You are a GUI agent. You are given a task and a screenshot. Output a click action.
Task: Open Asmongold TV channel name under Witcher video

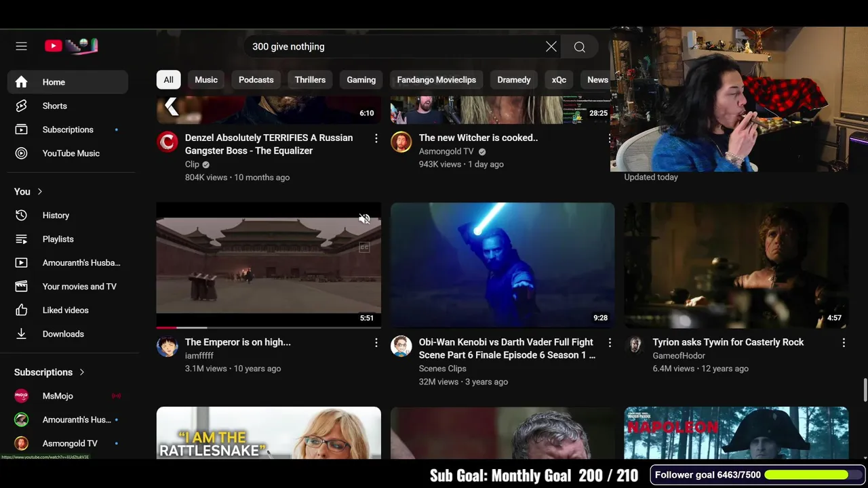coord(446,151)
